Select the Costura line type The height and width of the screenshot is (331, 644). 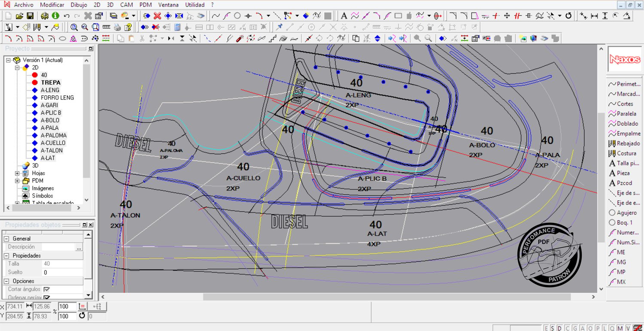(x=623, y=153)
